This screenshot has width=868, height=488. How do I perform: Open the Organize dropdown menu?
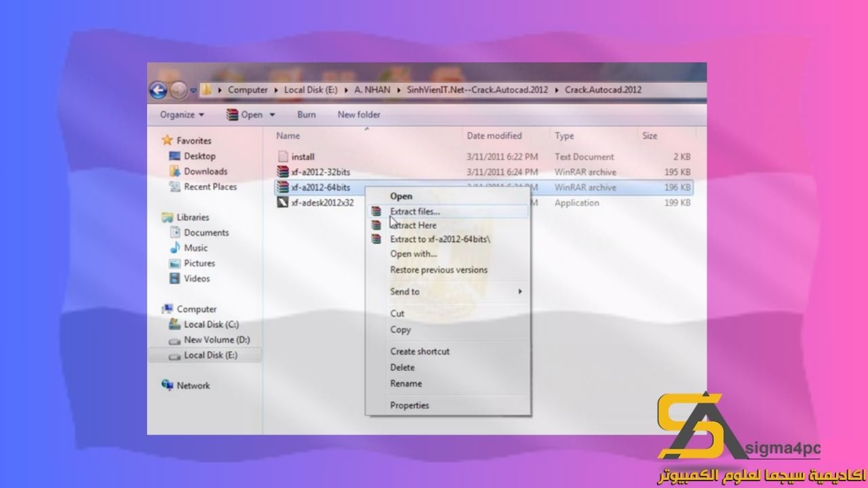coord(182,115)
